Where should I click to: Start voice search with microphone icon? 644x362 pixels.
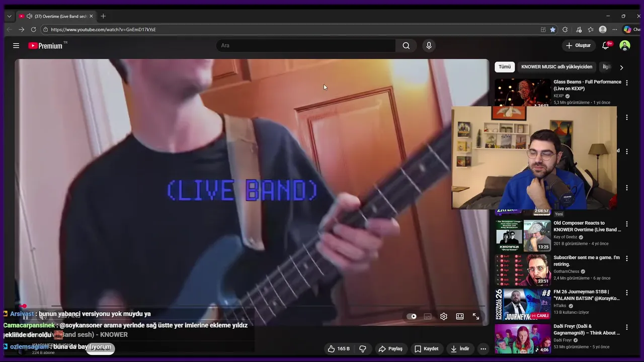pos(429,46)
